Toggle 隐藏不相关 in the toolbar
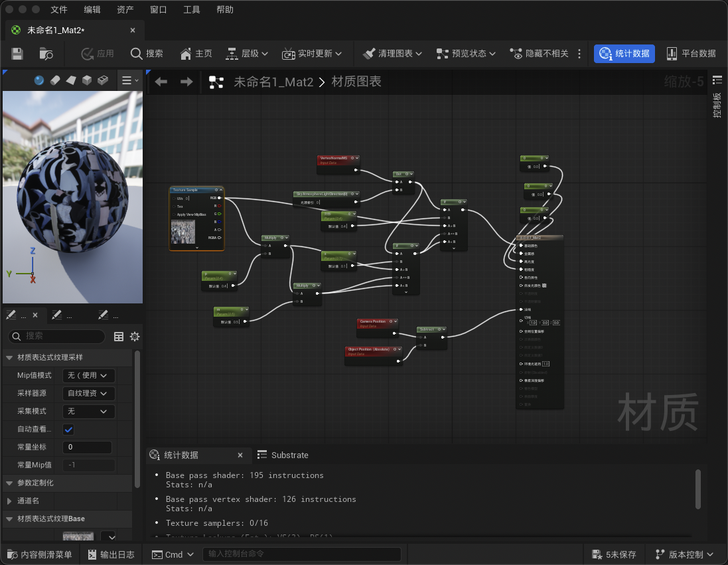The width and height of the screenshot is (728, 565). pos(539,53)
